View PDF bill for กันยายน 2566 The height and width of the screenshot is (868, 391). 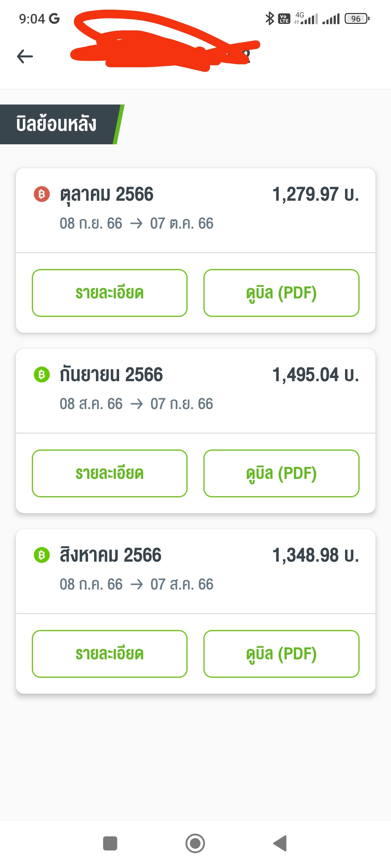(x=281, y=473)
